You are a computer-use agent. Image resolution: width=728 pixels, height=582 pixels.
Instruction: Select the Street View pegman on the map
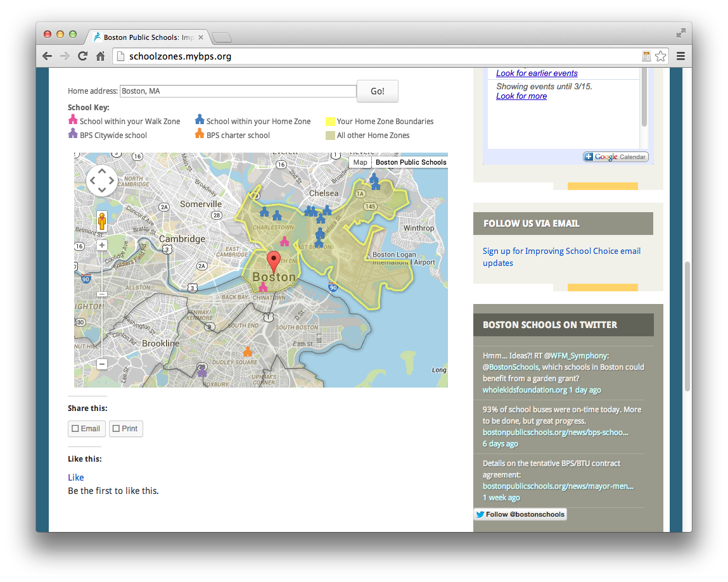click(x=101, y=221)
